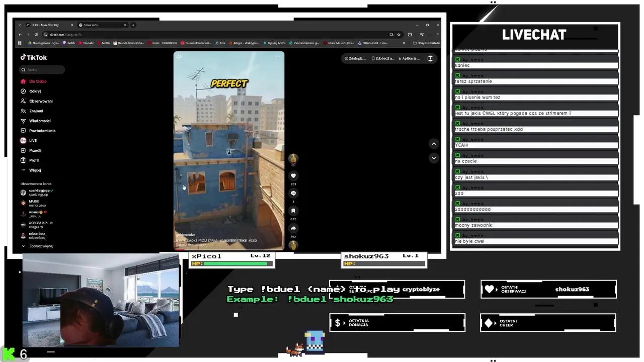Image resolution: width=644 pixels, height=362 pixels.
Task: Click the shokuz963 HP bar
Action: 384,263
